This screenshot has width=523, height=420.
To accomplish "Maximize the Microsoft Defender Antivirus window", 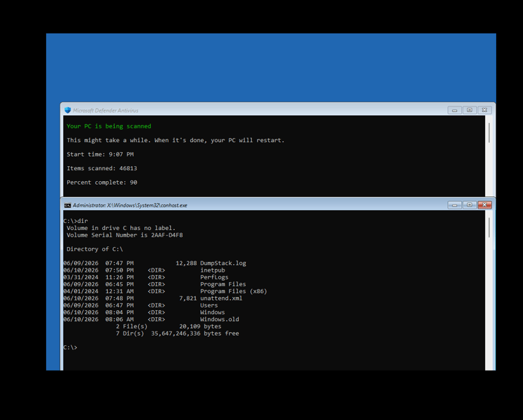I will point(469,110).
